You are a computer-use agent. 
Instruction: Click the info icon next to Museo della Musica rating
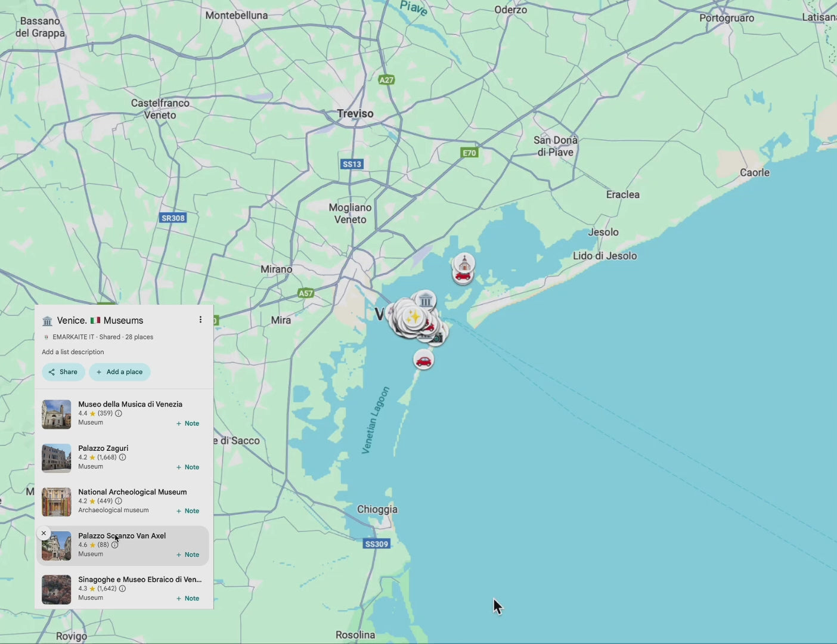118,413
